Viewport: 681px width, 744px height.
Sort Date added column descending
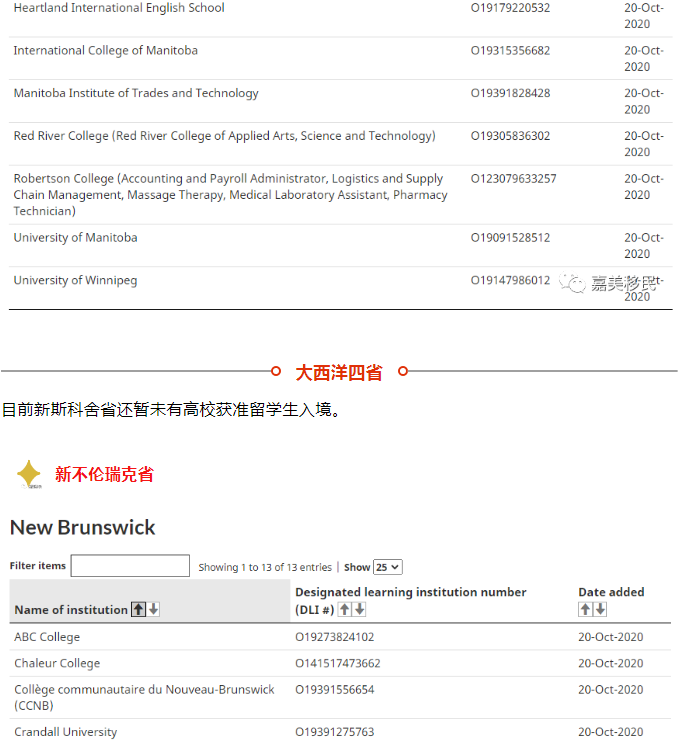(600, 609)
